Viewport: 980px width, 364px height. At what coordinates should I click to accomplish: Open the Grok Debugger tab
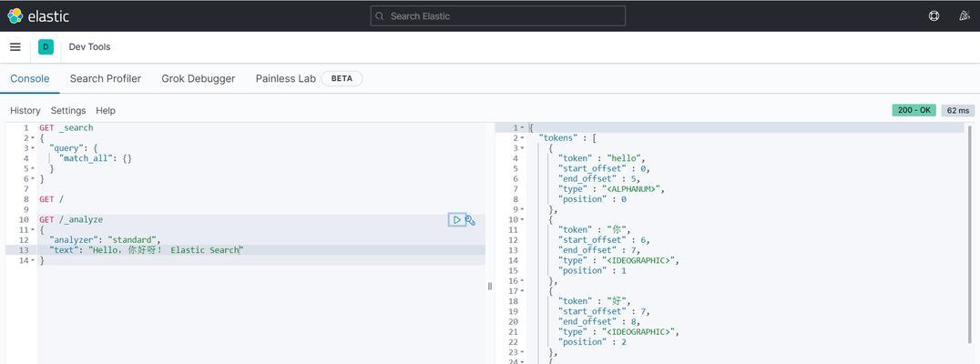(x=198, y=79)
